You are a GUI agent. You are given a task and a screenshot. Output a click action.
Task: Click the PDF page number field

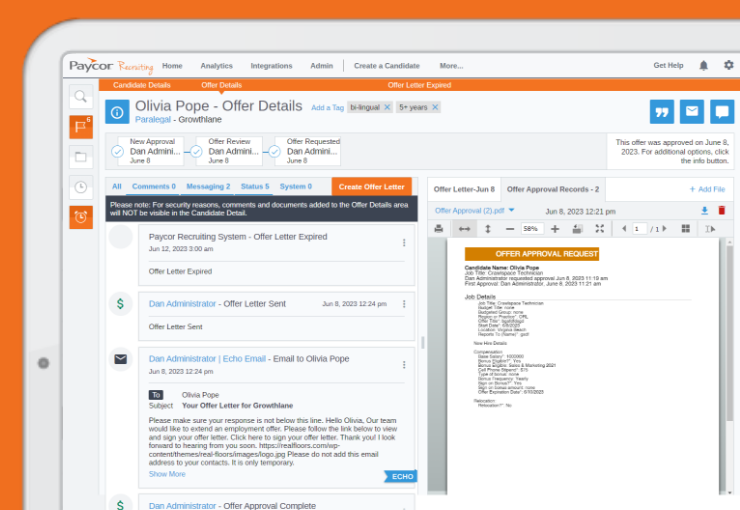pyautogui.click(x=639, y=229)
